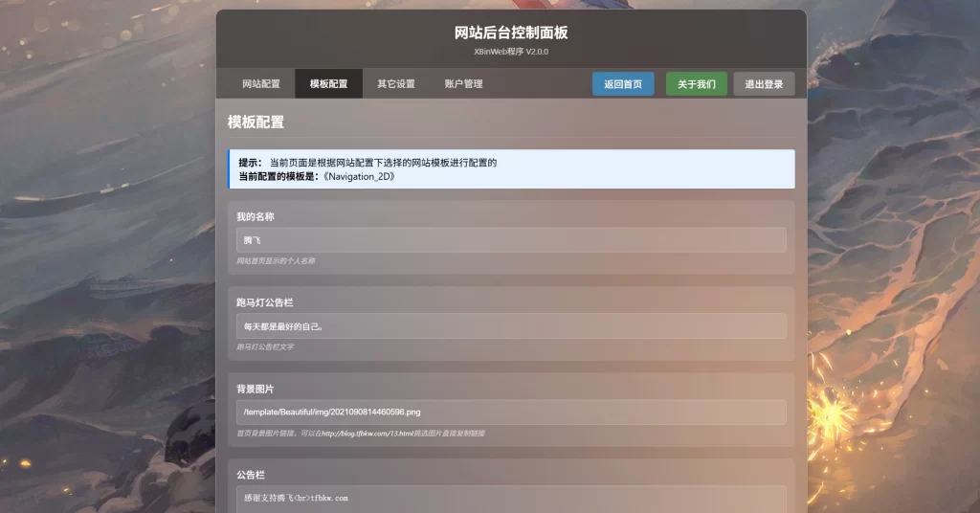Switch to the 网站配置 tab
This screenshot has height=513, width=980.
(x=261, y=84)
